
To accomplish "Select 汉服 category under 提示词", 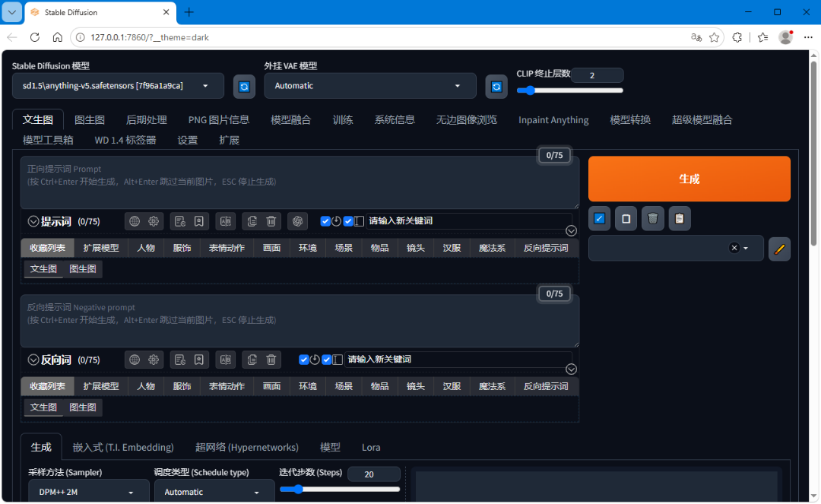I will 452,248.
